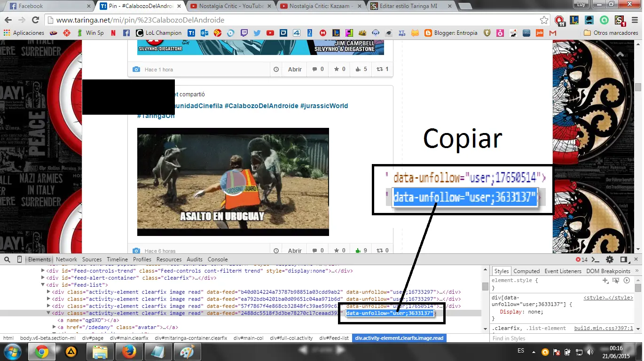644x361 pixels.
Task: Open the DOM Breakpoints pane tab
Action: click(608, 271)
